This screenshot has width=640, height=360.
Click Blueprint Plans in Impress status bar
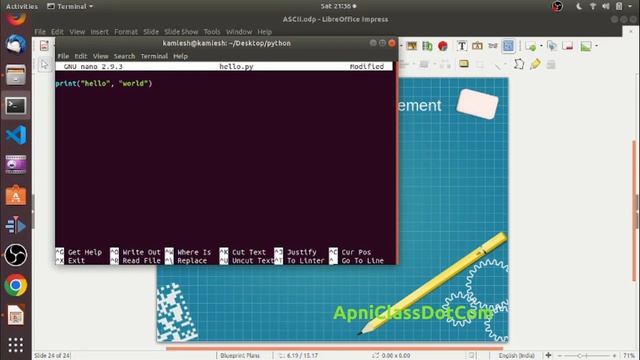(240, 356)
